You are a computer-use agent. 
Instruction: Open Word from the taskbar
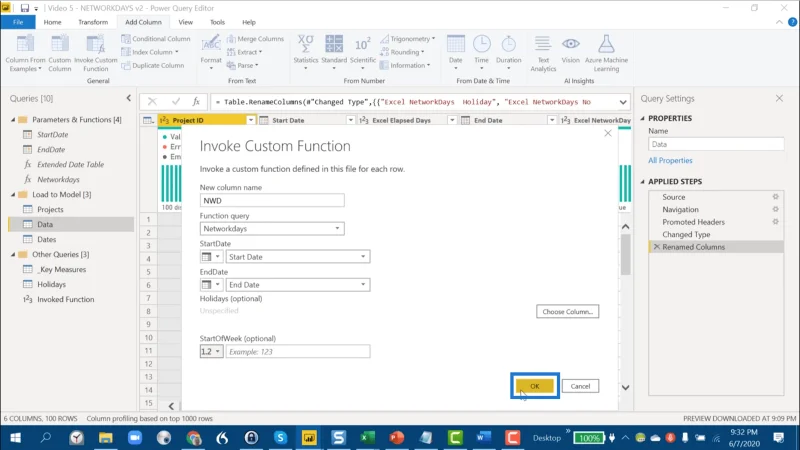(483, 438)
